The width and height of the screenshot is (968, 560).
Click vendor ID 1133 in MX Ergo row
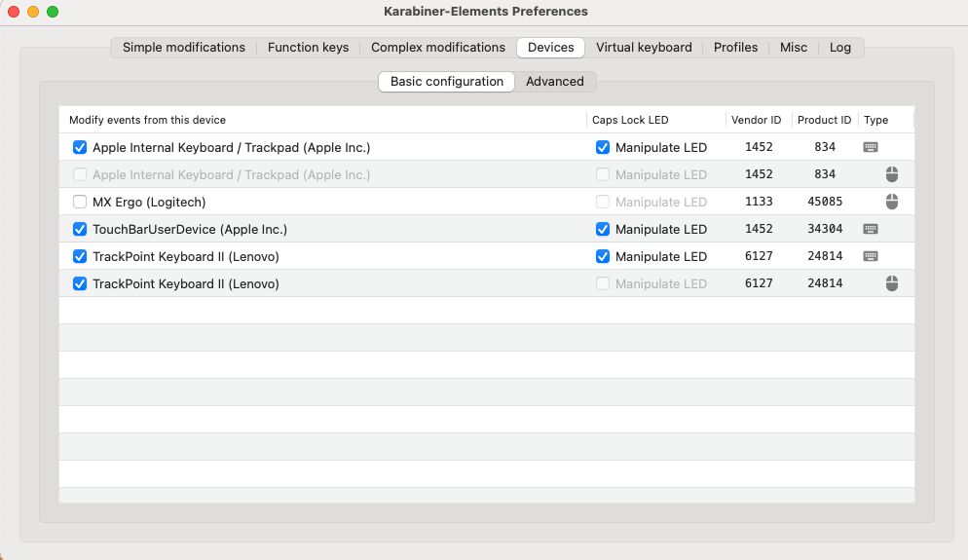tap(759, 202)
